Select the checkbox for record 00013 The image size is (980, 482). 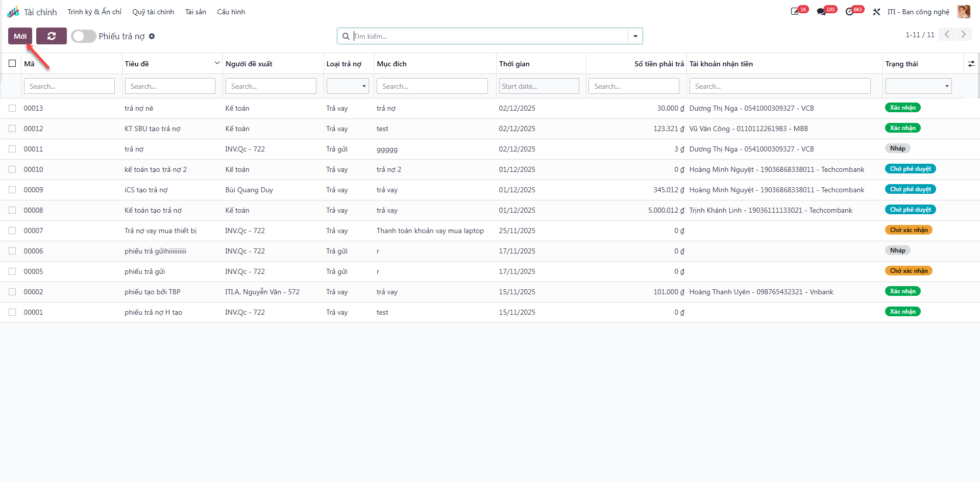click(x=12, y=108)
